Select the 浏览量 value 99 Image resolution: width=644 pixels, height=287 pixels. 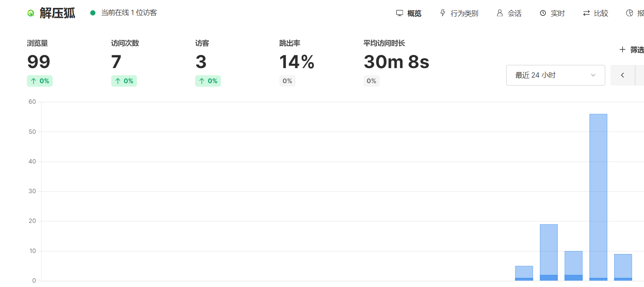[39, 62]
